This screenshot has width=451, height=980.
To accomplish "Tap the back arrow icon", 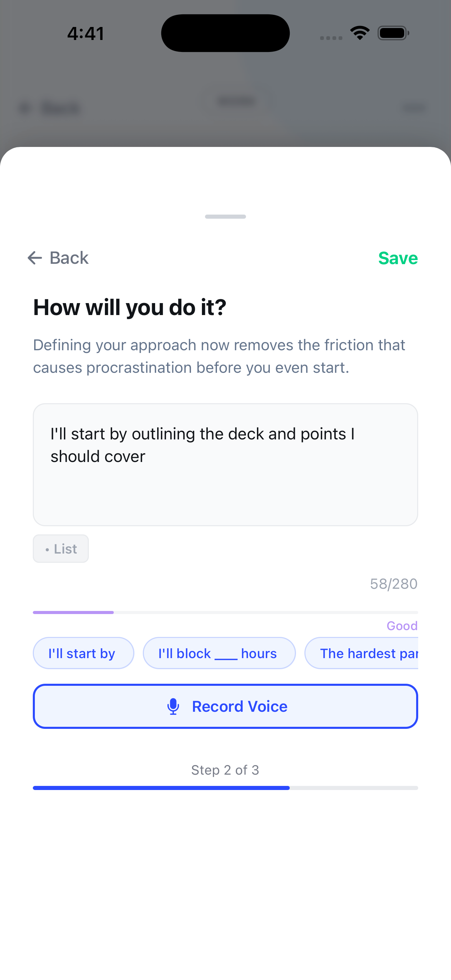I will [x=36, y=258].
